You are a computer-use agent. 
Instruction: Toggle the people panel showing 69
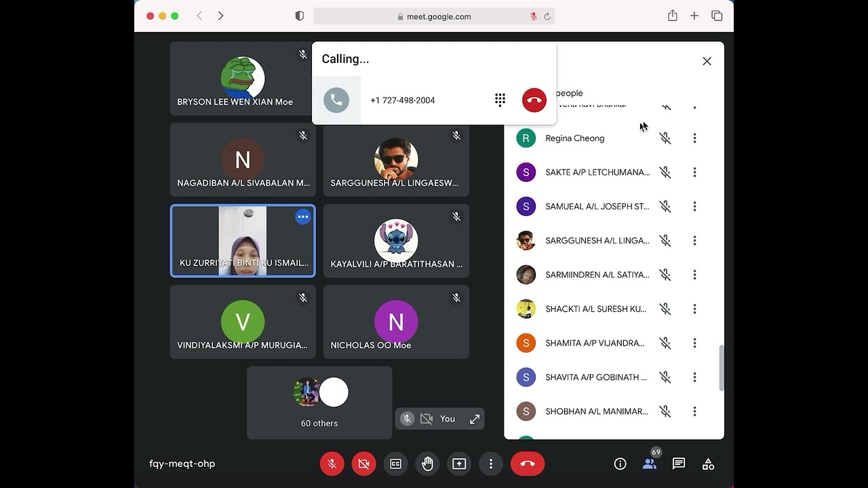650,464
